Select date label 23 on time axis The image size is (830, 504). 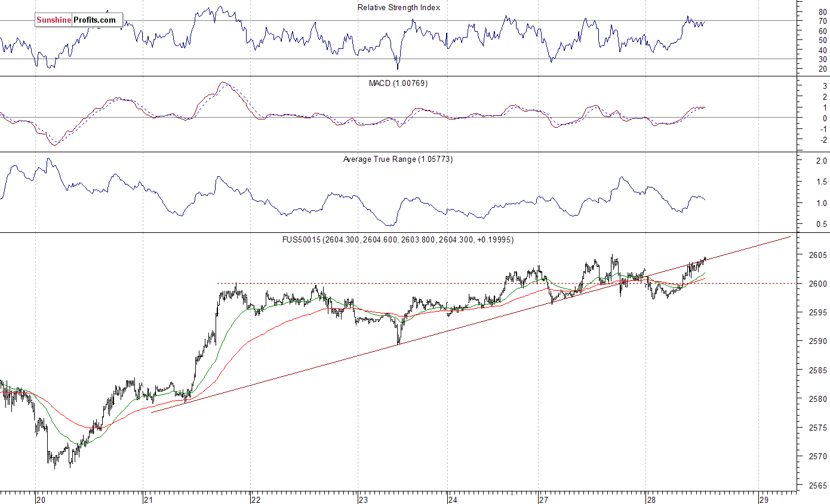click(x=363, y=499)
